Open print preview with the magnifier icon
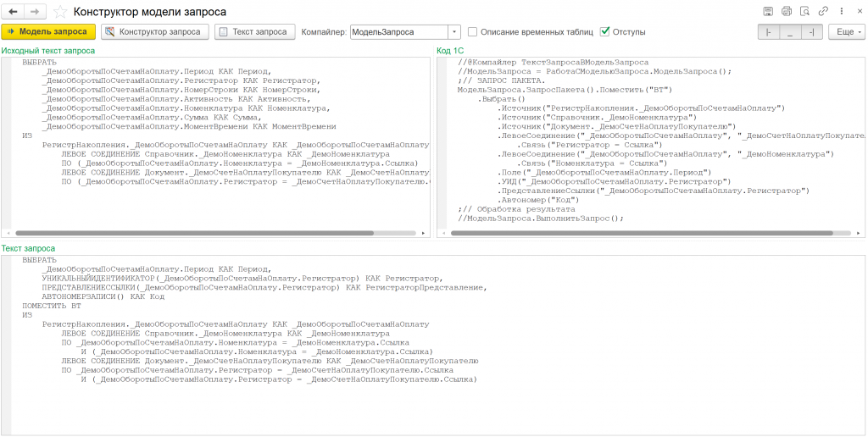This screenshot has height=437, width=868. [805, 11]
